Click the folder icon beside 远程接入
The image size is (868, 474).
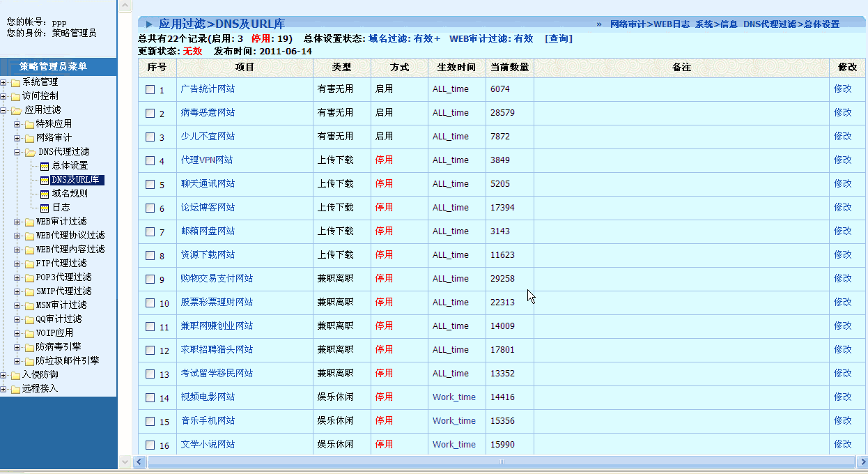15,389
